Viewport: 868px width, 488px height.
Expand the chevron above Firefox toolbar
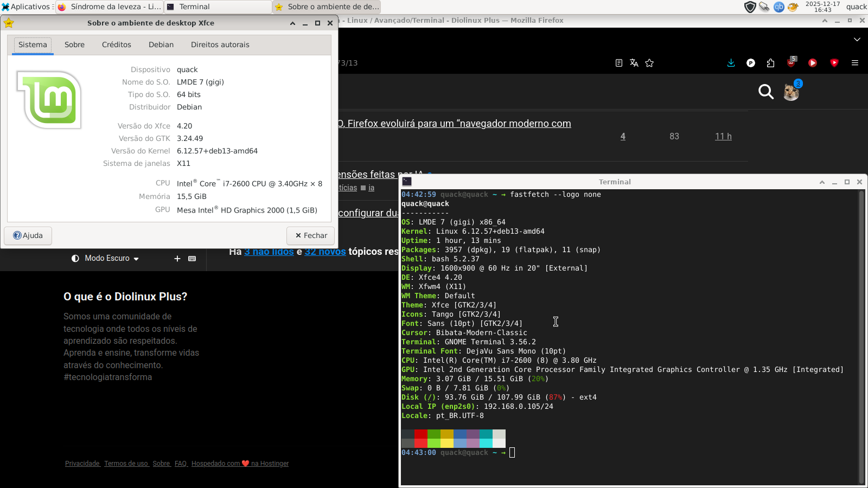pos(857,40)
